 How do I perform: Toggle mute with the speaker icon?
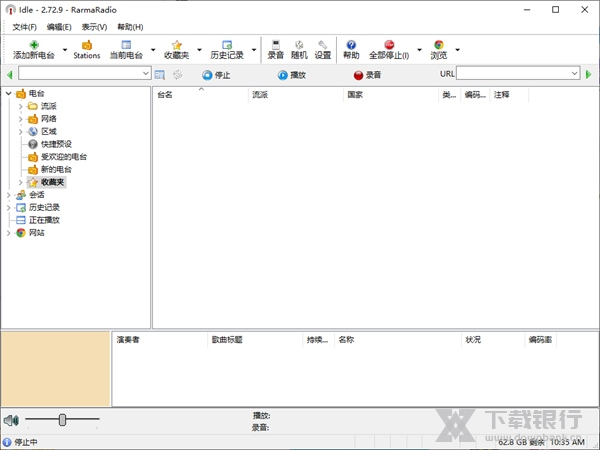(11, 420)
